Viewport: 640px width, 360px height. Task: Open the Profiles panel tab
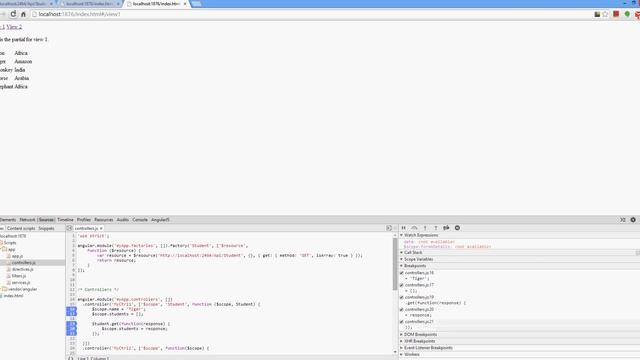coord(84,220)
